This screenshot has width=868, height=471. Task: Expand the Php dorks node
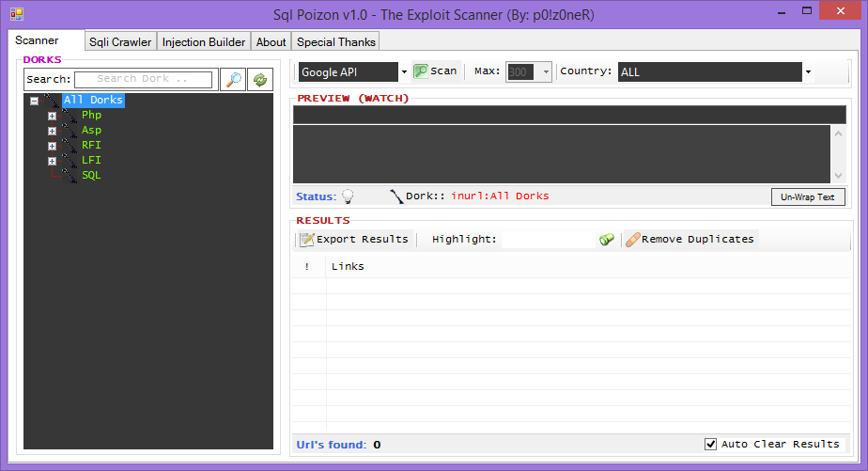52,116
